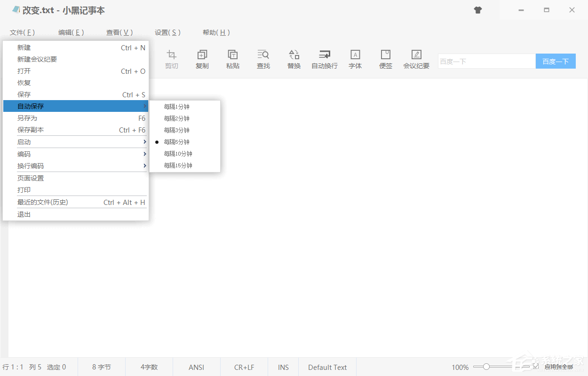The width and height of the screenshot is (588, 376).
Task: Create a sticky note with the 便签 icon
Action: click(x=385, y=59)
